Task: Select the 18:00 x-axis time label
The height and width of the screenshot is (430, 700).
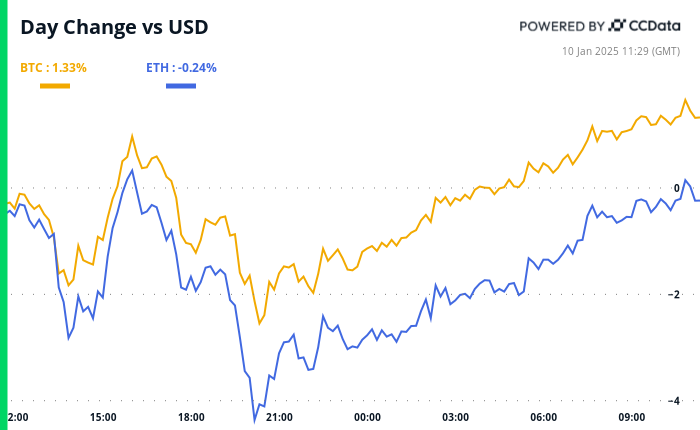Action: point(191,417)
